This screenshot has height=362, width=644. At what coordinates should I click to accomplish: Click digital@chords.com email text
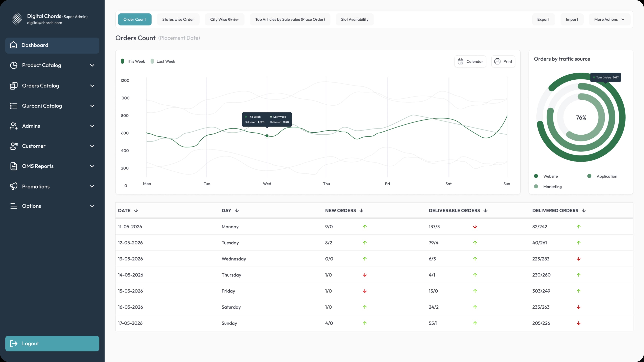pyautogui.click(x=44, y=23)
